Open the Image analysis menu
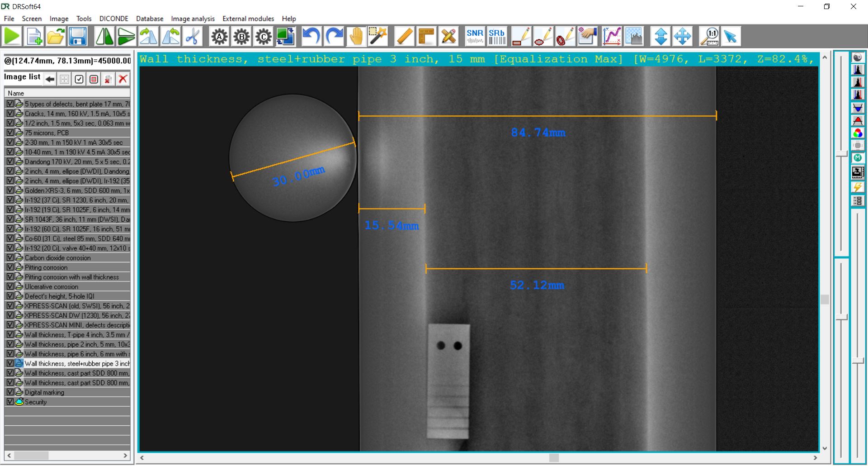 (x=193, y=19)
